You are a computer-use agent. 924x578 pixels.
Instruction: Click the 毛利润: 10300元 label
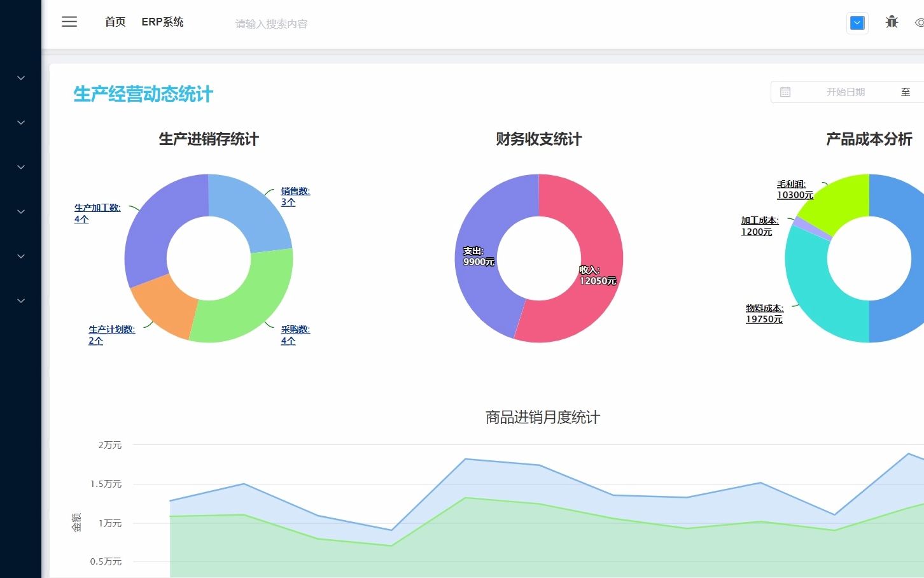[x=795, y=190]
